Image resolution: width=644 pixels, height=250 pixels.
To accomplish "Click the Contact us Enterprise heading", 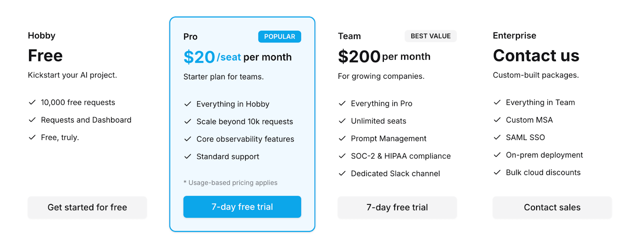I will pos(536,56).
